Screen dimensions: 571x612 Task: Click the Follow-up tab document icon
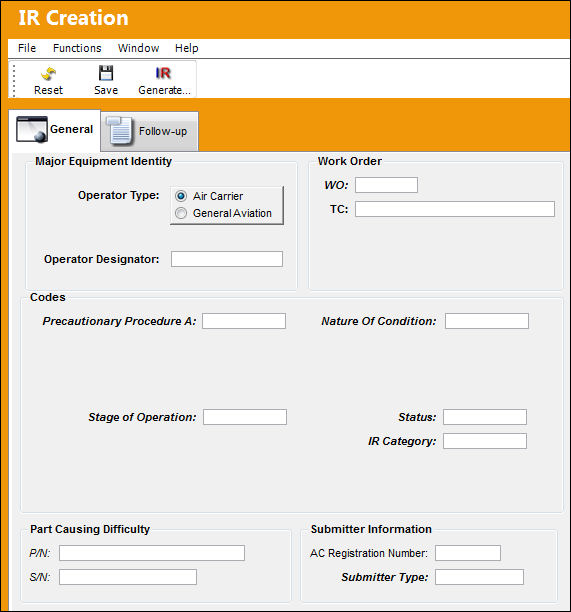[120, 131]
